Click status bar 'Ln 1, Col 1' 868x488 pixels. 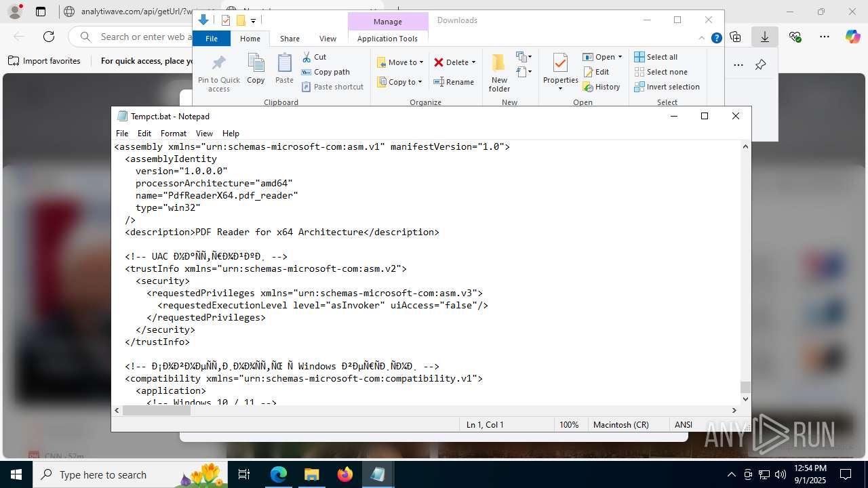[485, 425]
